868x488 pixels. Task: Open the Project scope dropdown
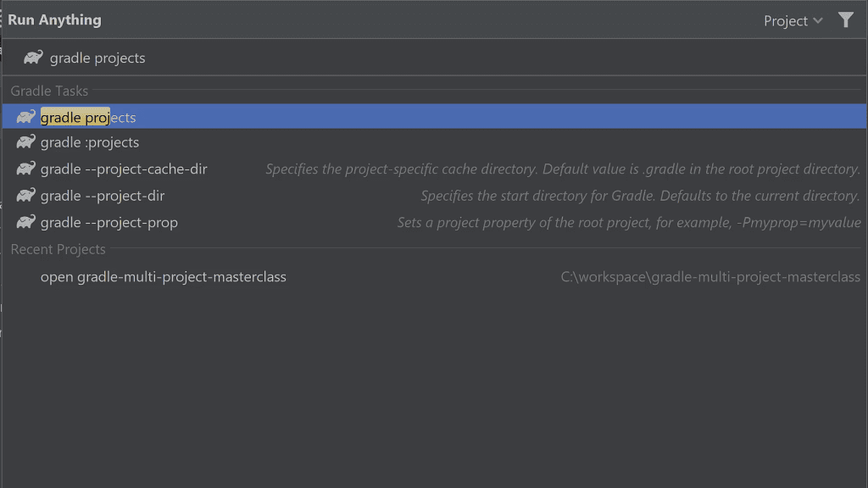click(792, 20)
